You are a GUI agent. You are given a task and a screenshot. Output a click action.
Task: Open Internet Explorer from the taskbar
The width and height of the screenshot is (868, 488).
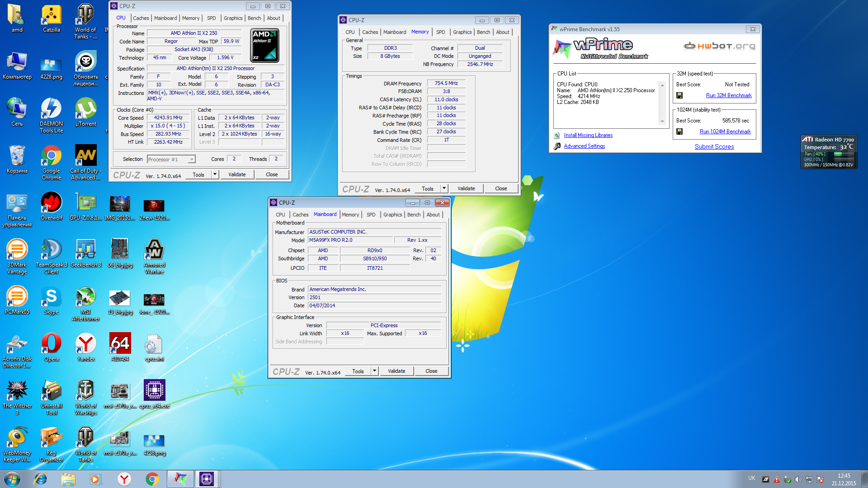click(x=41, y=479)
